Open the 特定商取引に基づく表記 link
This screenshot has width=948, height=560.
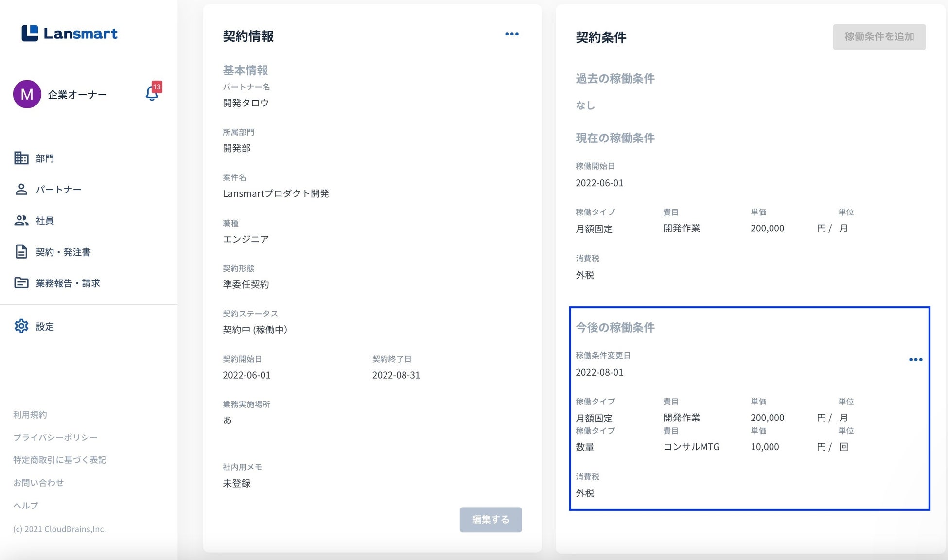(60, 460)
